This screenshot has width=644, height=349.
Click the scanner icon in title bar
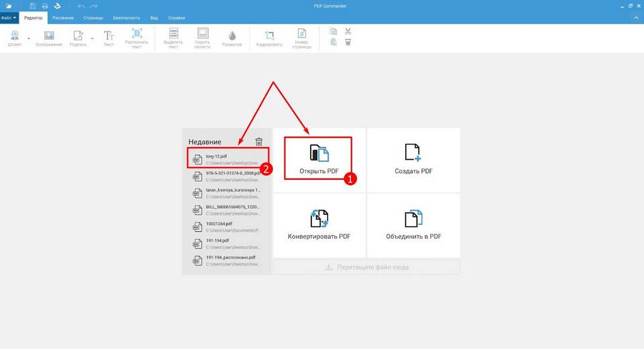tap(58, 6)
